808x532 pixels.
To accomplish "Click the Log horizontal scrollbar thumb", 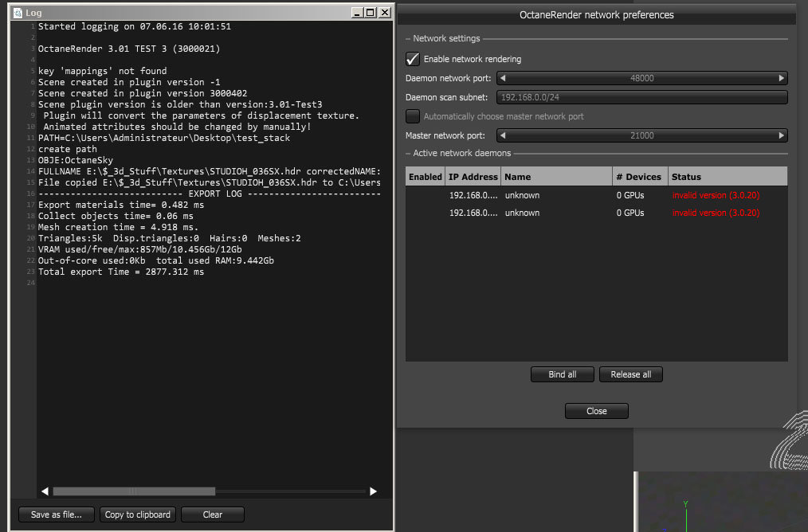I will click(134, 491).
